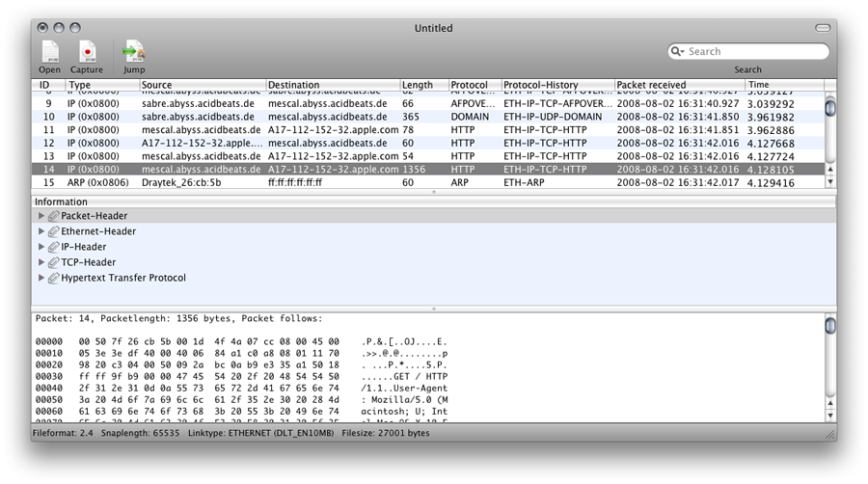Select ARP packet row 15

point(428,182)
